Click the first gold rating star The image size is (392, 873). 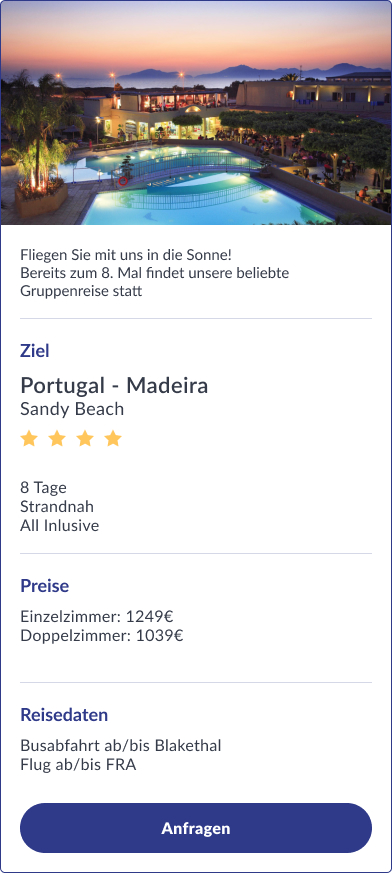point(29,439)
